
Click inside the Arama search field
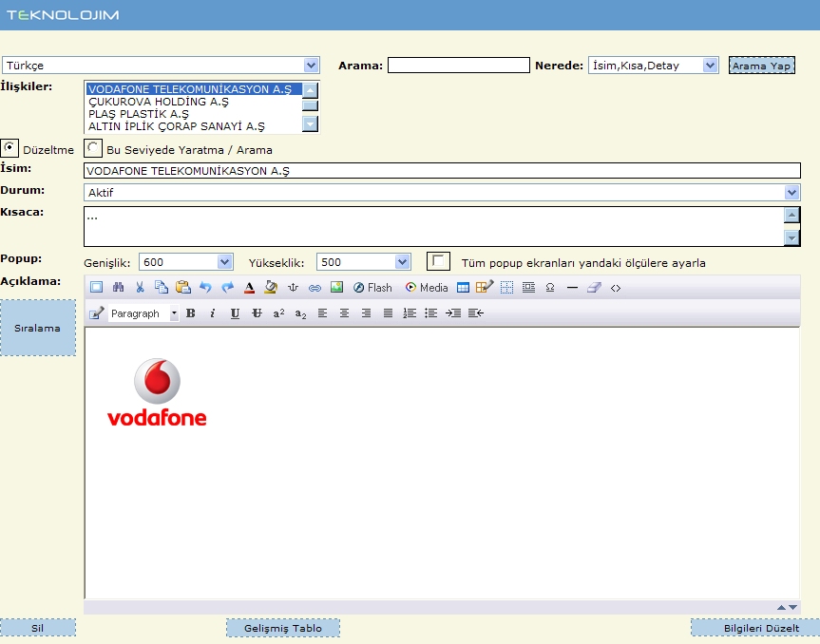(459, 66)
